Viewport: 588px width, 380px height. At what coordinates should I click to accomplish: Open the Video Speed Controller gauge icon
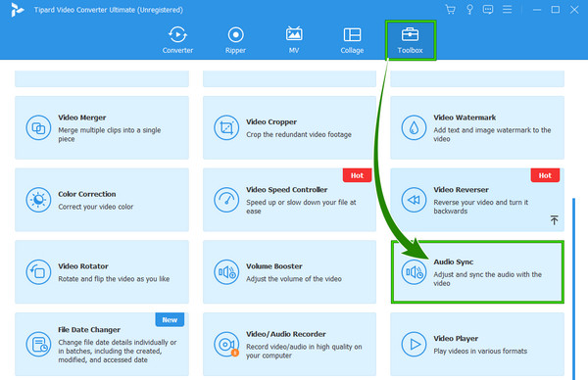(226, 200)
